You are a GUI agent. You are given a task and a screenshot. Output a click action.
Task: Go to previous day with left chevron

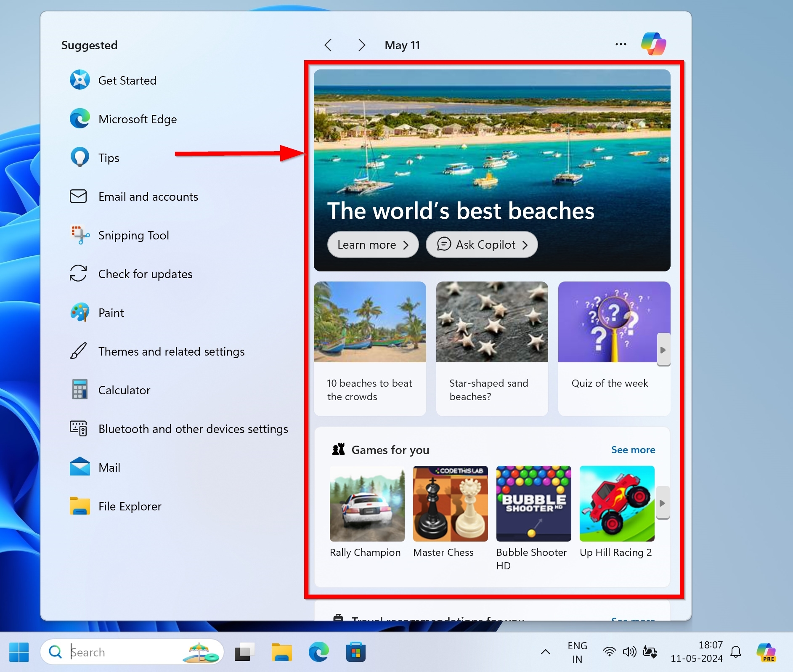(328, 45)
